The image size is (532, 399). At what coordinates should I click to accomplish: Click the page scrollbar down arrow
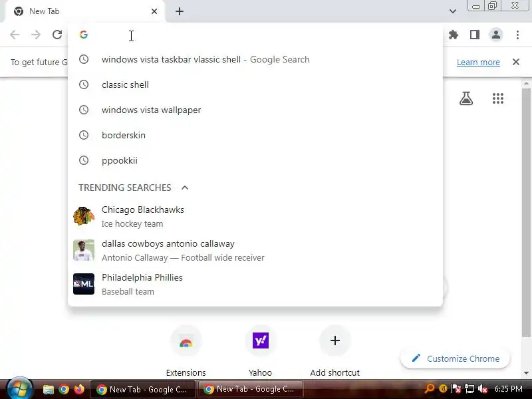(x=526, y=373)
